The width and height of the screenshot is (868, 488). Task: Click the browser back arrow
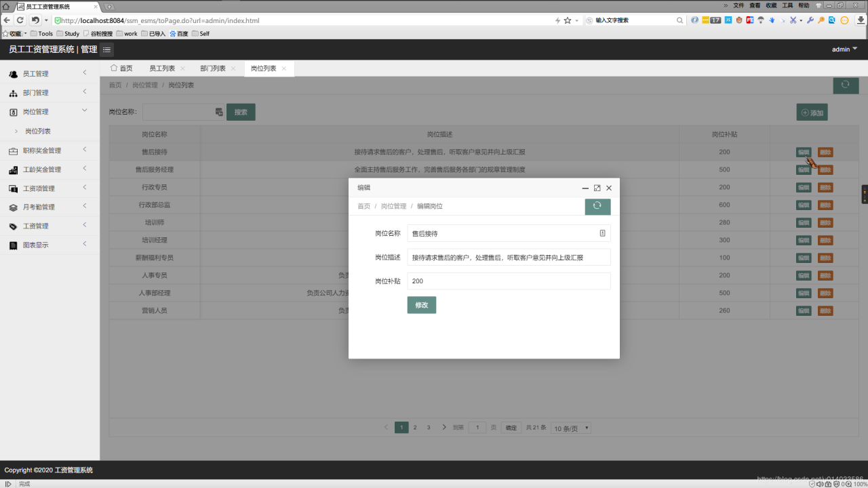7,20
